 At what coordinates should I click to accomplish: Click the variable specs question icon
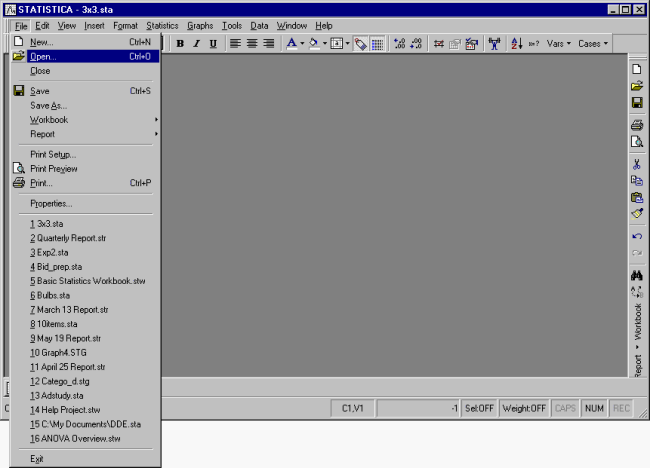[x=534, y=44]
